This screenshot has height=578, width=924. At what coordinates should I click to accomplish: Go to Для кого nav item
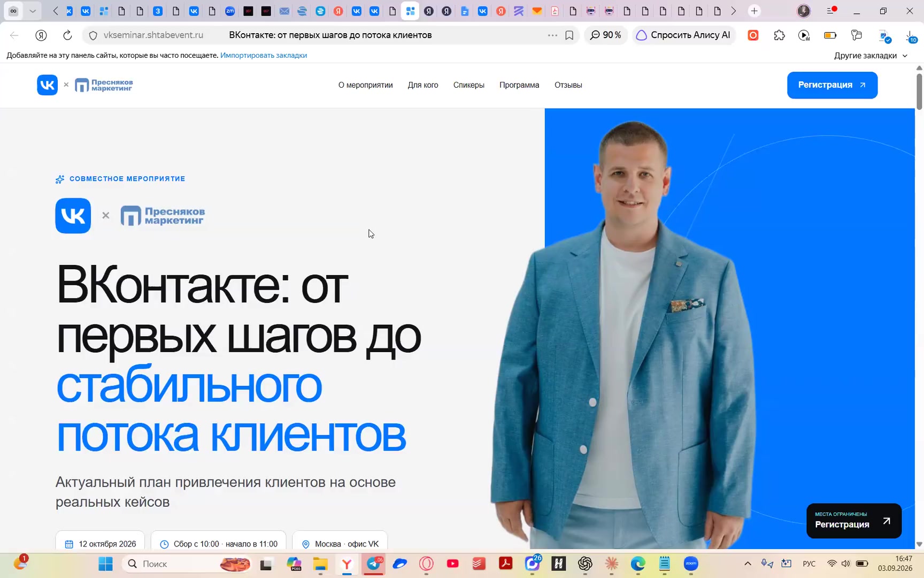coord(423,85)
